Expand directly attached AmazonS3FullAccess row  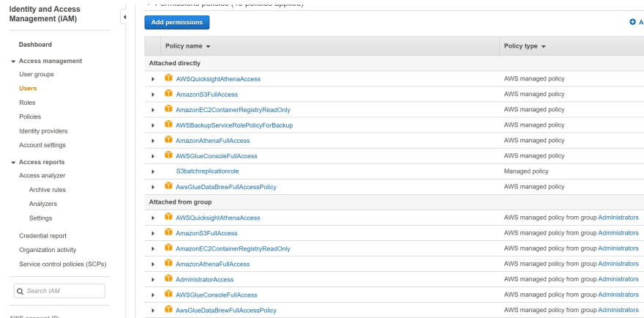pyautogui.click(x=153, y=95)
